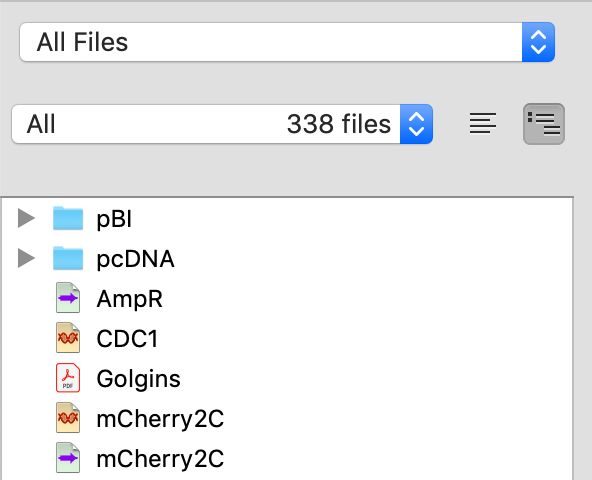Switch to the flat list view
The width and height of the screenshot is (592, 480).
point(483,123)
